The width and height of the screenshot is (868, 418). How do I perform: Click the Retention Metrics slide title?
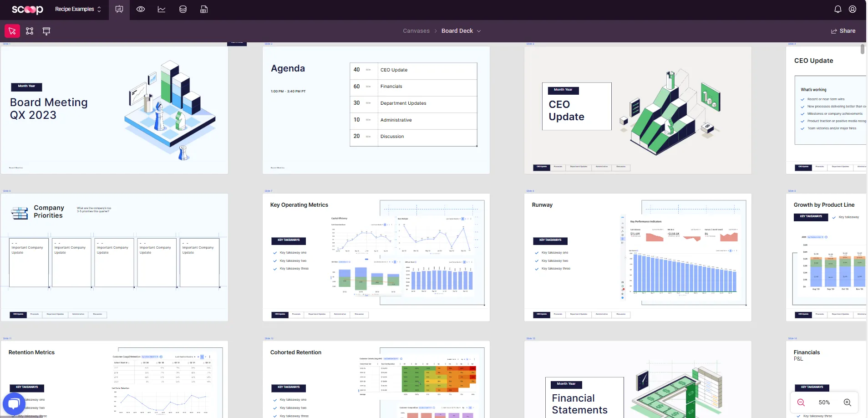[31, 352]
